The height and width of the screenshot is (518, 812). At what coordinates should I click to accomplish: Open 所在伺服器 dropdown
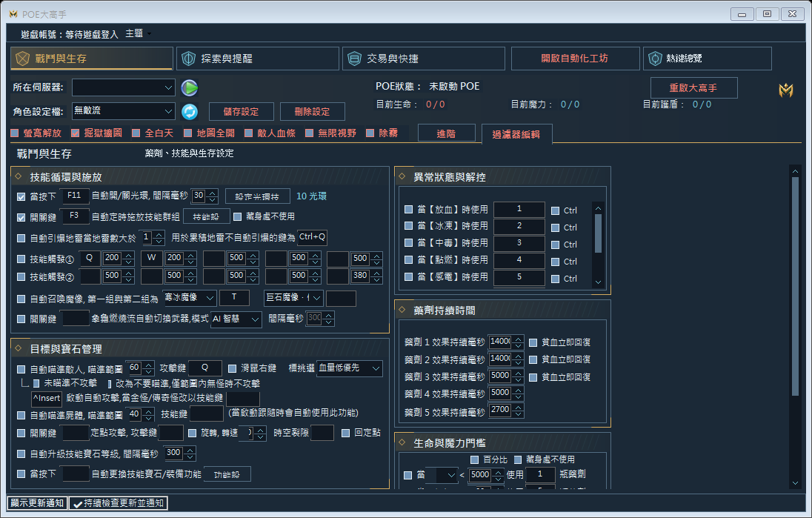[124, 87]
